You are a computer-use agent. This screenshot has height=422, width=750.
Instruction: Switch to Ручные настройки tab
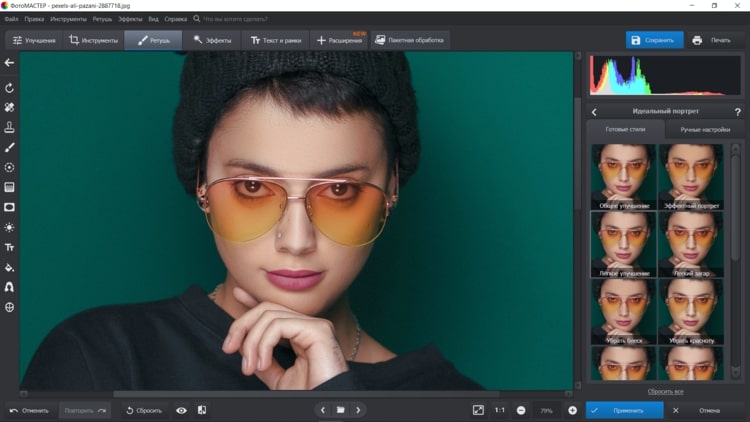(x=705, y=130)
